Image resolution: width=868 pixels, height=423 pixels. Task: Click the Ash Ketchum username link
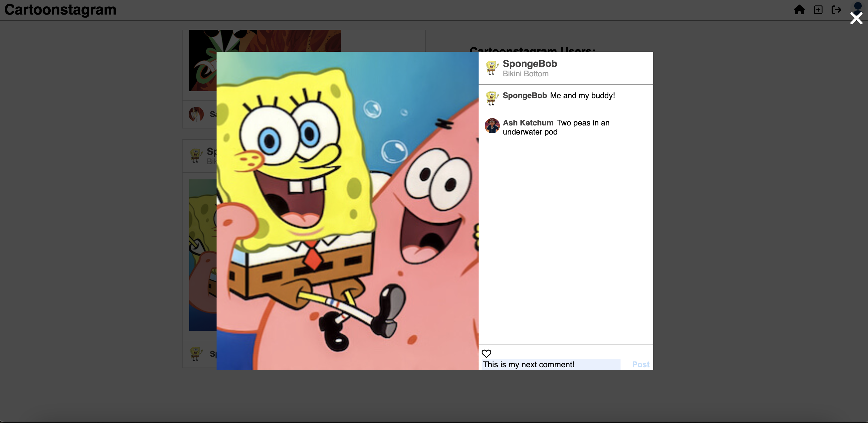(528, 123)
